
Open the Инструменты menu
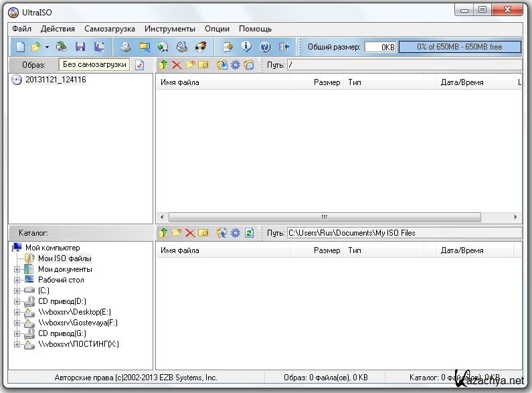click(x=170, y=29)
